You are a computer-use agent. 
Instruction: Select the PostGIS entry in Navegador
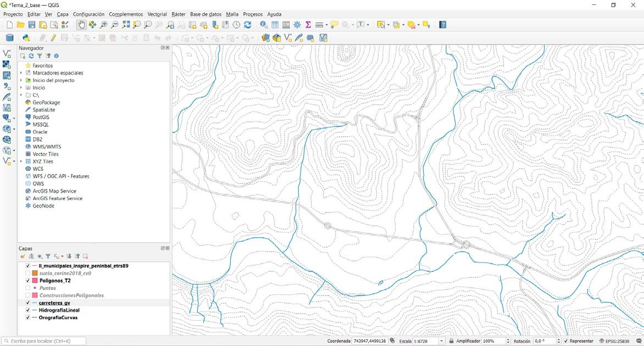pos(41,118)
